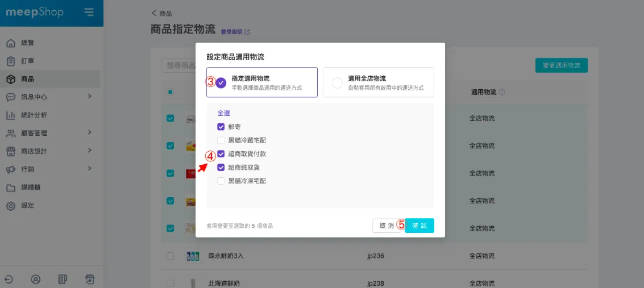Viewport: 644px width, 288px height.
Task: Click the 北海道鮮奶 product thumbnail
Action: coord(193,283)
